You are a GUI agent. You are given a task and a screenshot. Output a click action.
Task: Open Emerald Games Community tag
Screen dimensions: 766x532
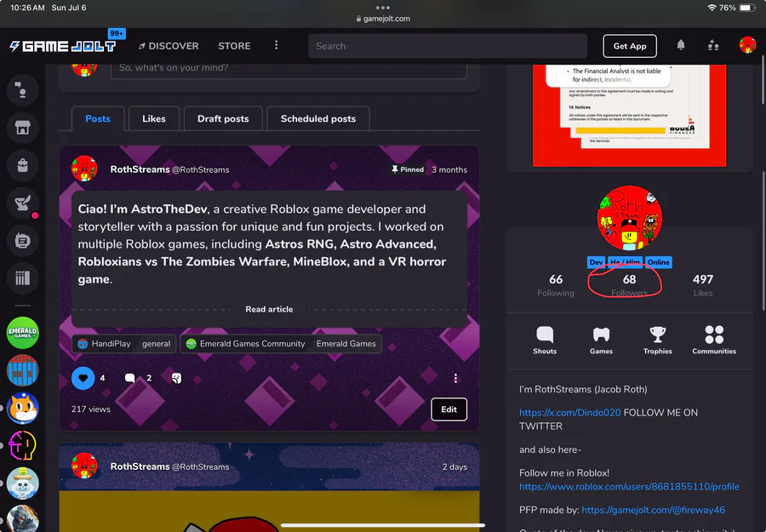[x=281, y=343]
